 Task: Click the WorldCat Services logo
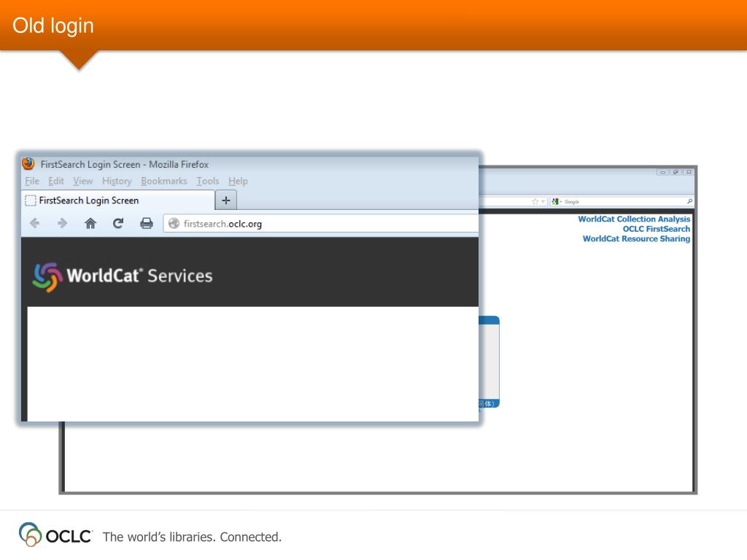click(x=120, y=276)
